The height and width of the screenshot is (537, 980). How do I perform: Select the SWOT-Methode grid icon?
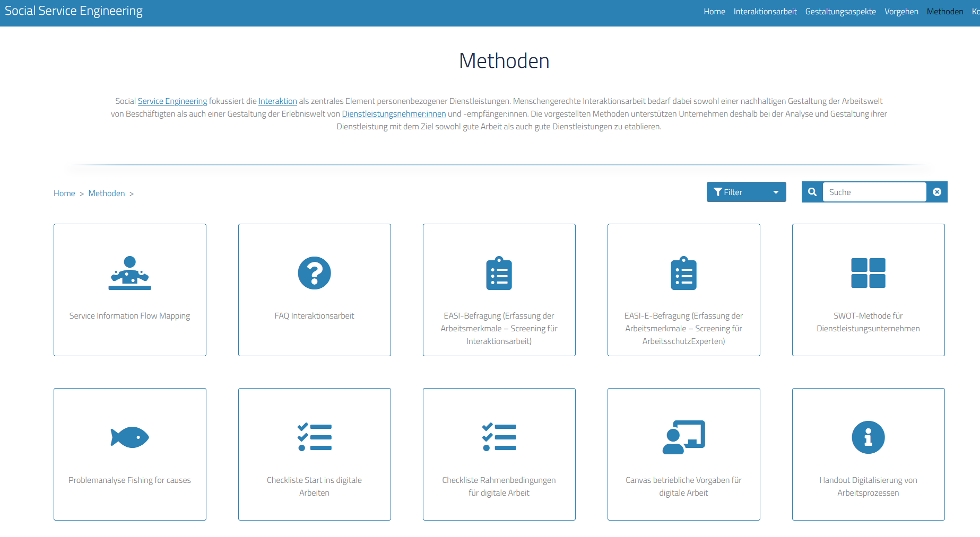pyautogui.click(x=868, y=273)
